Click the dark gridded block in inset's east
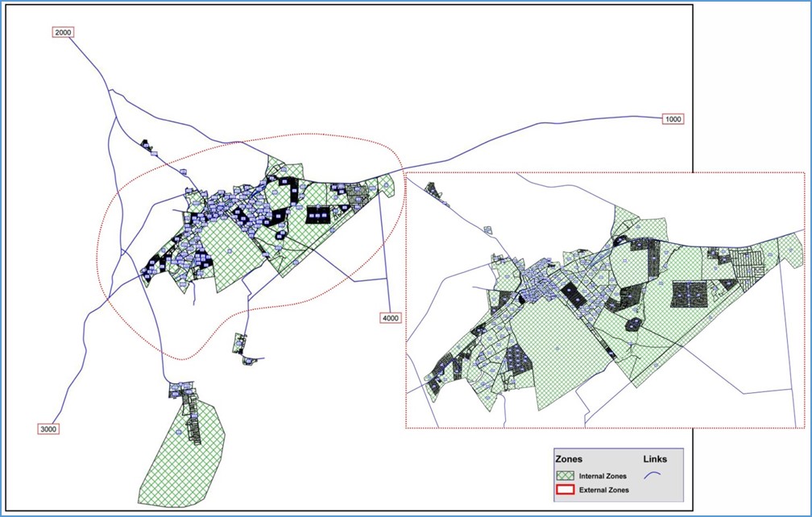The width and height of the screenshot is (812, 517). [689, 294]
